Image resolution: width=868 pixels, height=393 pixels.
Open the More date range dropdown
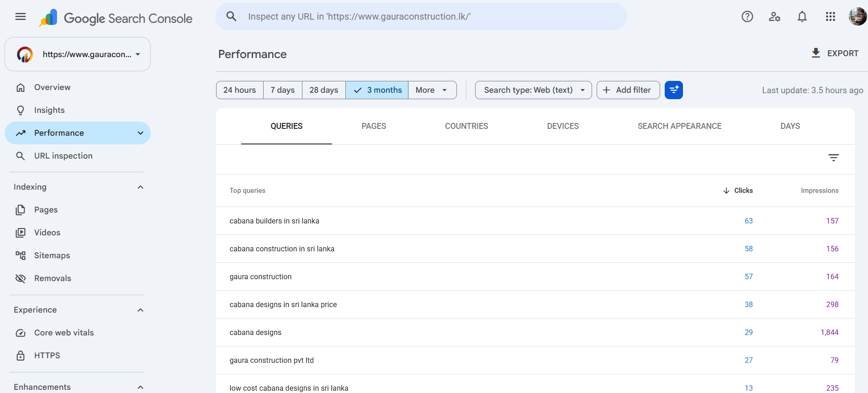[x=432, y=90]
